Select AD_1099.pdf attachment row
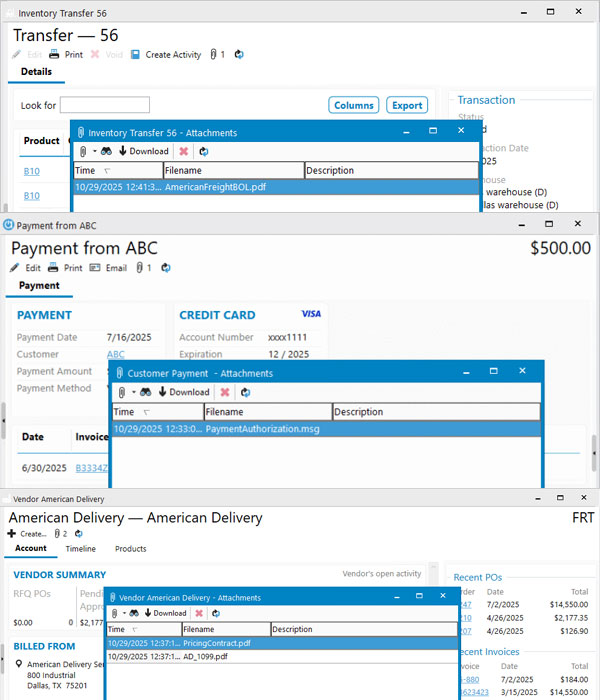Image resolution: width=600 pixels, height=700 pixels. (282, 657)
